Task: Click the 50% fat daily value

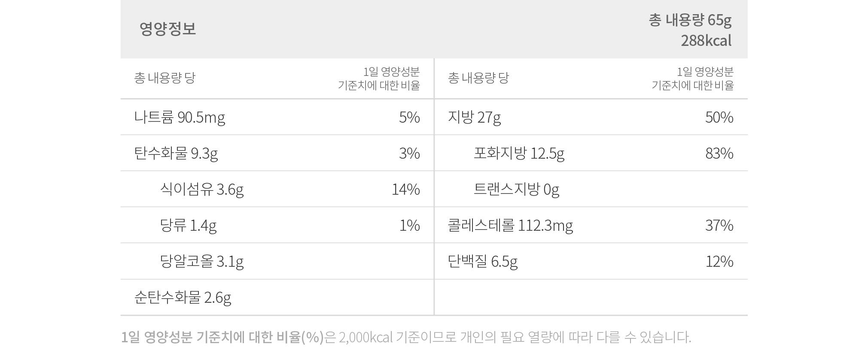Action: click(x=719, y=117)
